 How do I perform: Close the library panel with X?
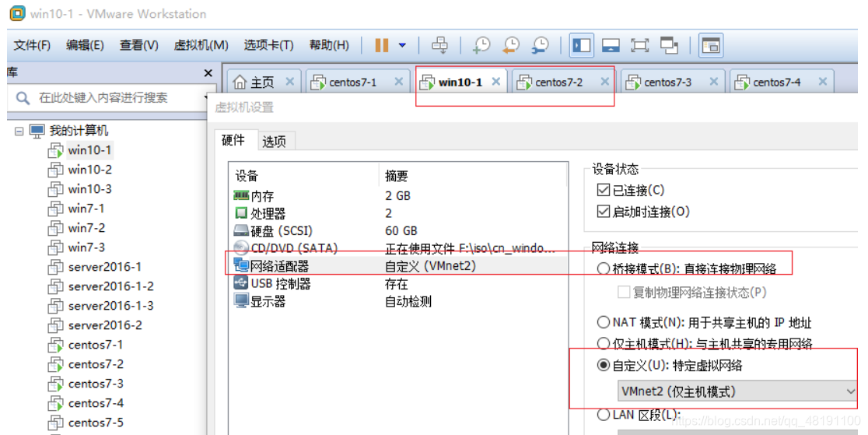coord(208,73)
